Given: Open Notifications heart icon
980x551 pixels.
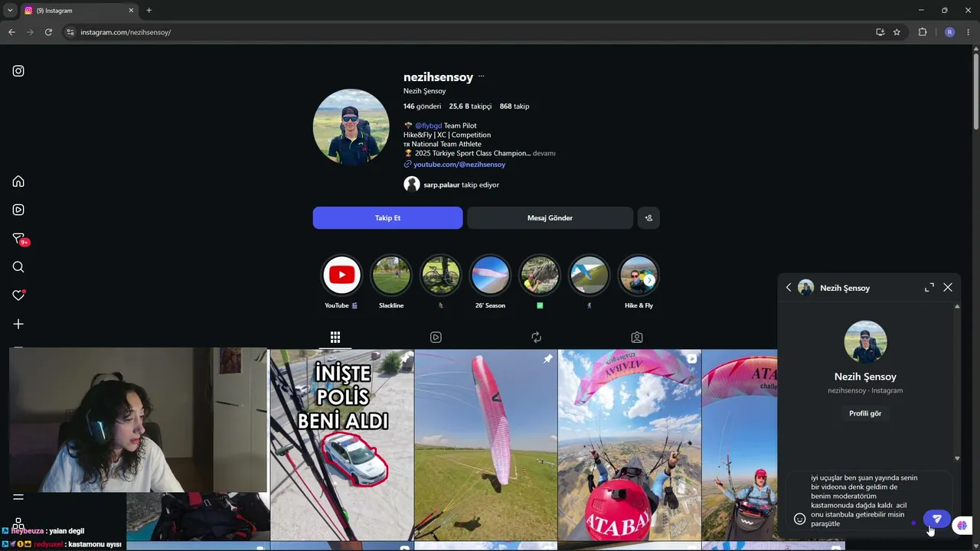Looking at the screenshot, I should click(x=18, y=295).
